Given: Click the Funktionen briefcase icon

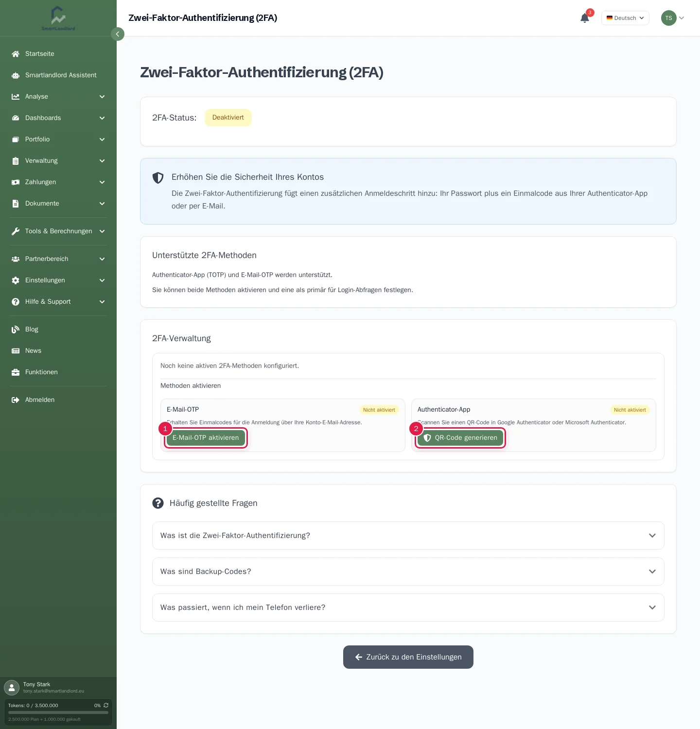Looking at the screenshot, I should [16, 372].
